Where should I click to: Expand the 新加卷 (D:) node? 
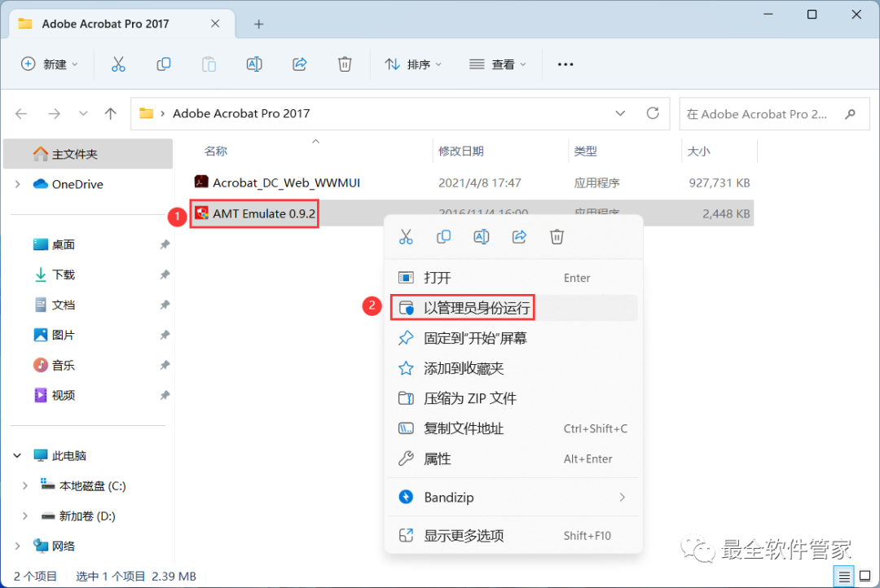tap(24, 516)
